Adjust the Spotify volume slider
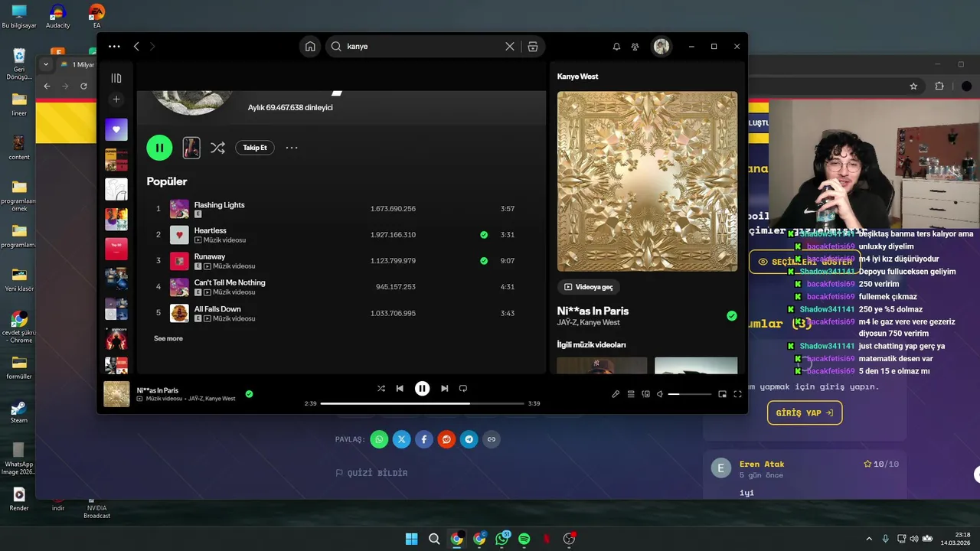The width and height of the screenshot is (980, 551). pos(690,394)
